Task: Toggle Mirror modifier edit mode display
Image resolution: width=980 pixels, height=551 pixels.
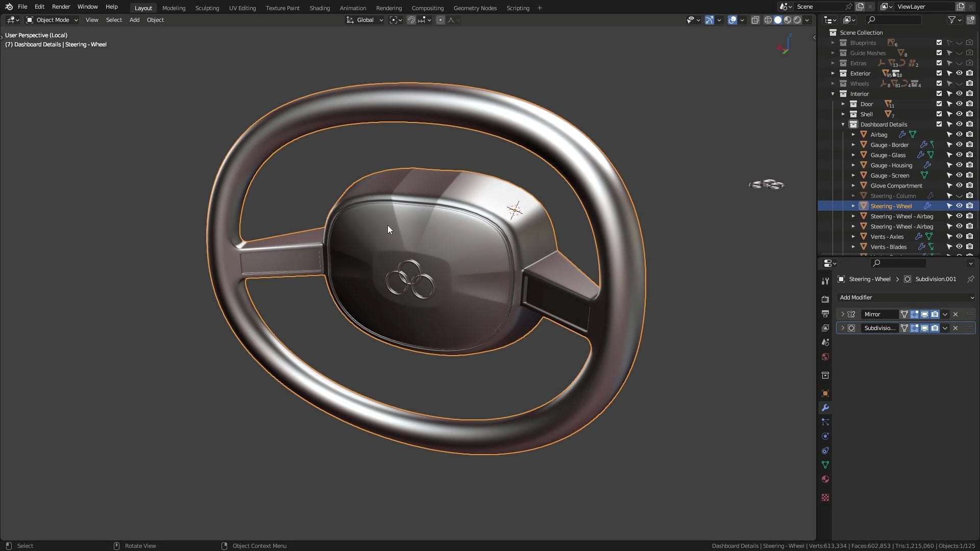Action: [915, 314]
